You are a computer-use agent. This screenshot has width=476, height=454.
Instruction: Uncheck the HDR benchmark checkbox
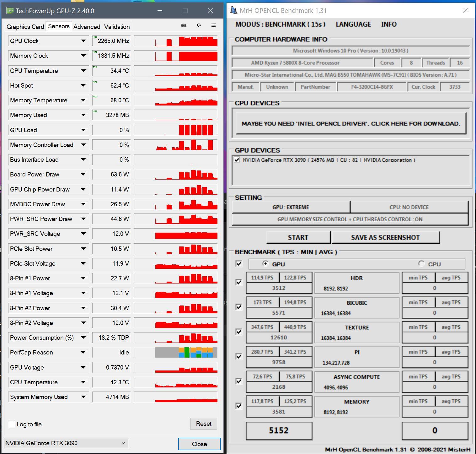point(239,282)
